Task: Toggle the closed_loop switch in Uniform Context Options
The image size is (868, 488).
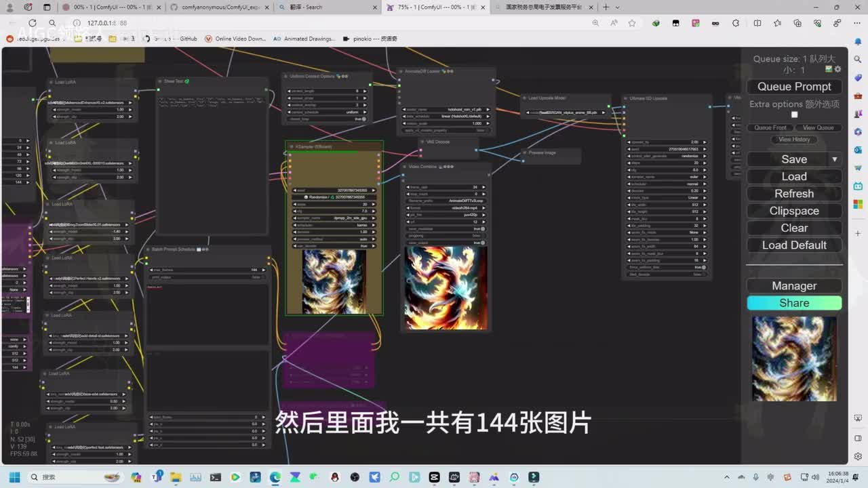Action: (x=363, y=119)
